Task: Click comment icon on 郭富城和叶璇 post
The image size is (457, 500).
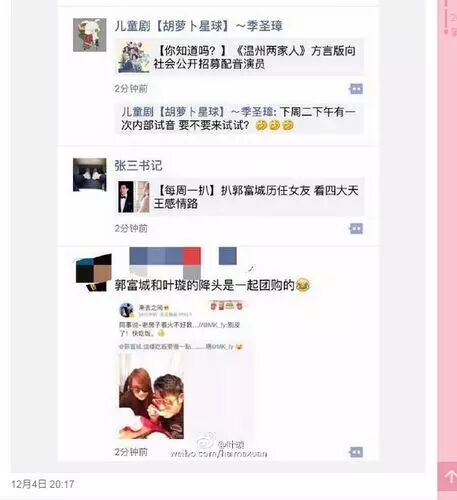Action: pyautogui.click(x=356, y=452)
